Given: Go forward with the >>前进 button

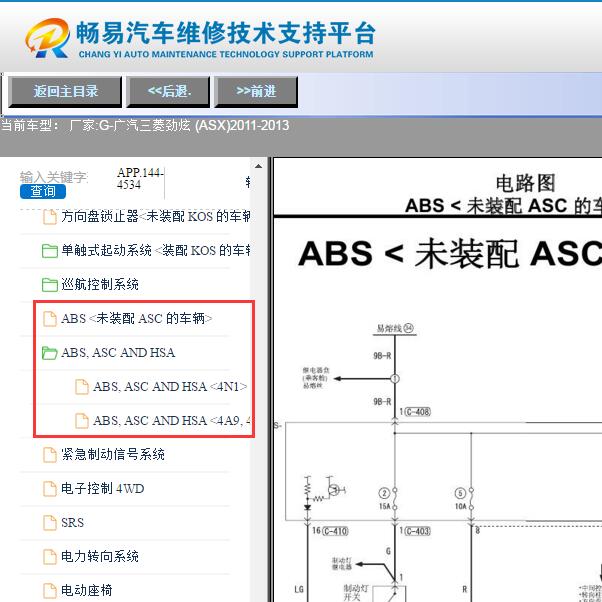Looking at the screenshot, I should (x=256, y=91).
